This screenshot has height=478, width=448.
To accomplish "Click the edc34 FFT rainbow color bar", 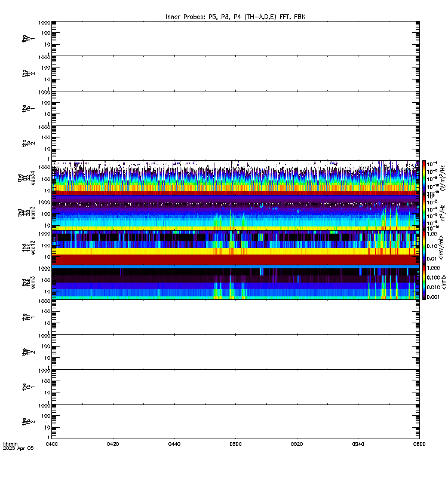I will point(424,177).
